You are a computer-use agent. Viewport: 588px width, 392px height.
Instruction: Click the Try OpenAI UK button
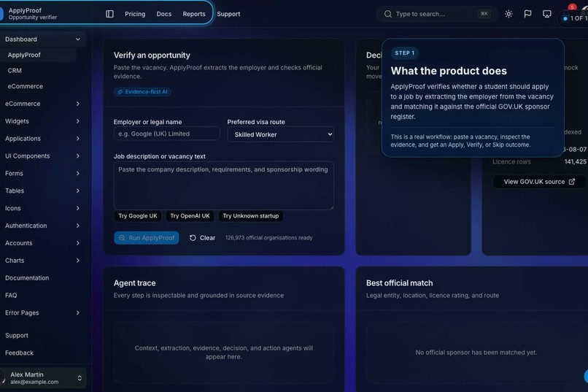click(x=190, y=216)
